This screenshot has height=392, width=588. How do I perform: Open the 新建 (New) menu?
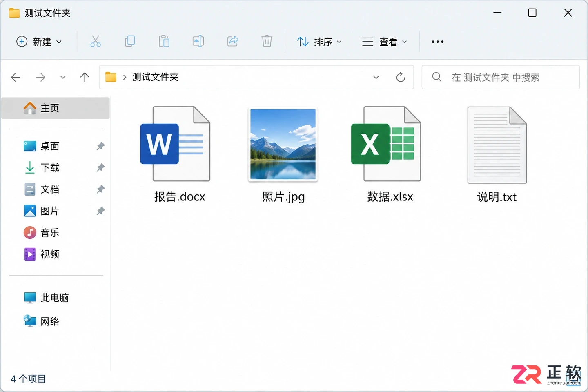point(39,42)
